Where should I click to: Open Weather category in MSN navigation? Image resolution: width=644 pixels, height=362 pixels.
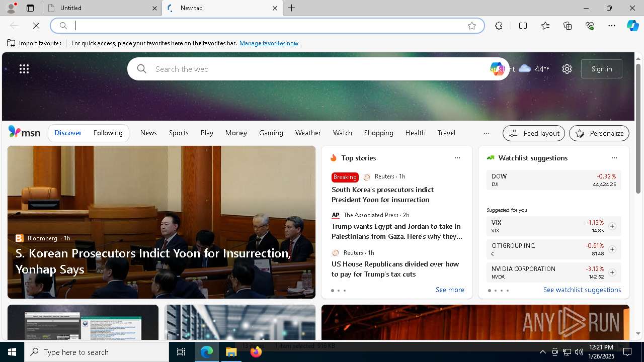(308, 133)
